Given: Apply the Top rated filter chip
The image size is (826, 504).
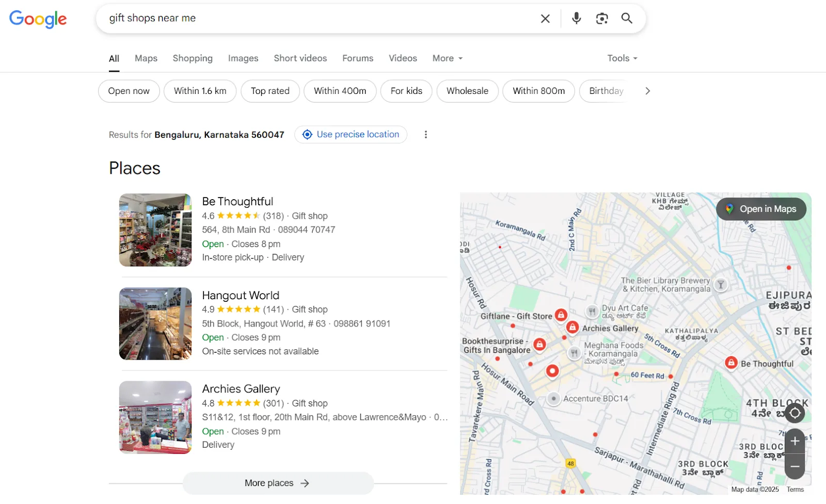Looking at the screenshot, I should coord(271,91).
